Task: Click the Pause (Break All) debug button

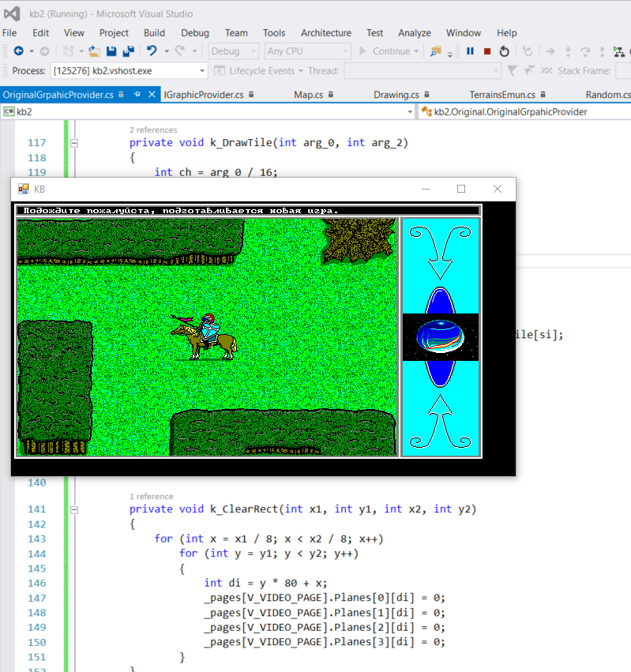Action: pyautogui.click(x=470, y=51)
